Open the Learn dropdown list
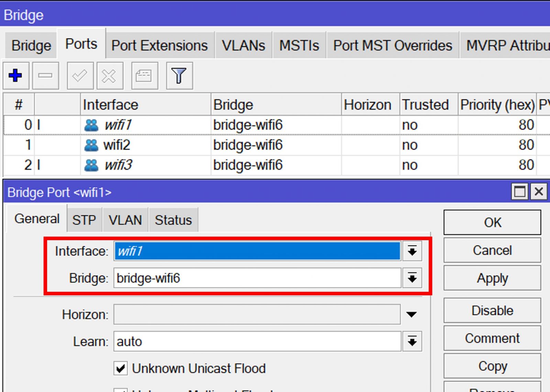The width and height of the screenshot is (550, 392). pos(412,341)
